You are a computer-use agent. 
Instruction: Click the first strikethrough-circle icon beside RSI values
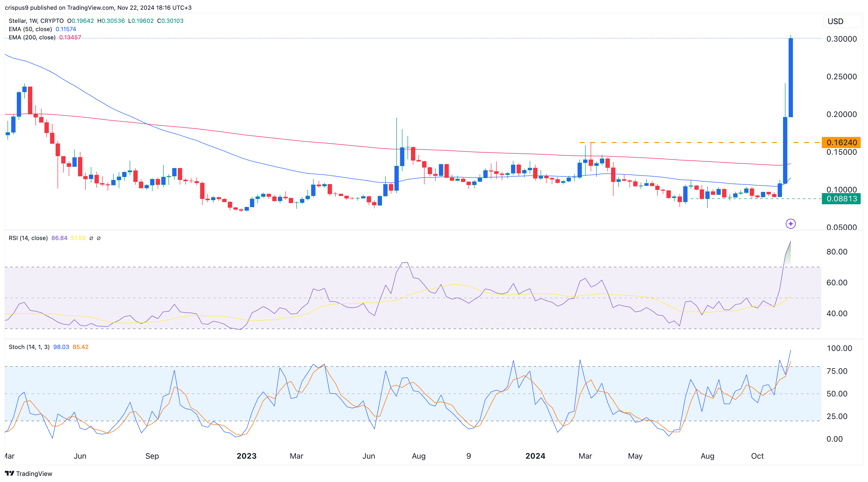(91, 238)
